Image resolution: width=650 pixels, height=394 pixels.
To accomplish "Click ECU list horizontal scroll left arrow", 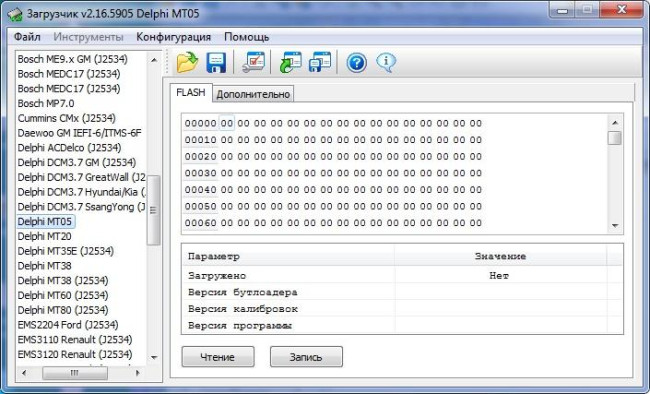I will click(x=24, y=373).
